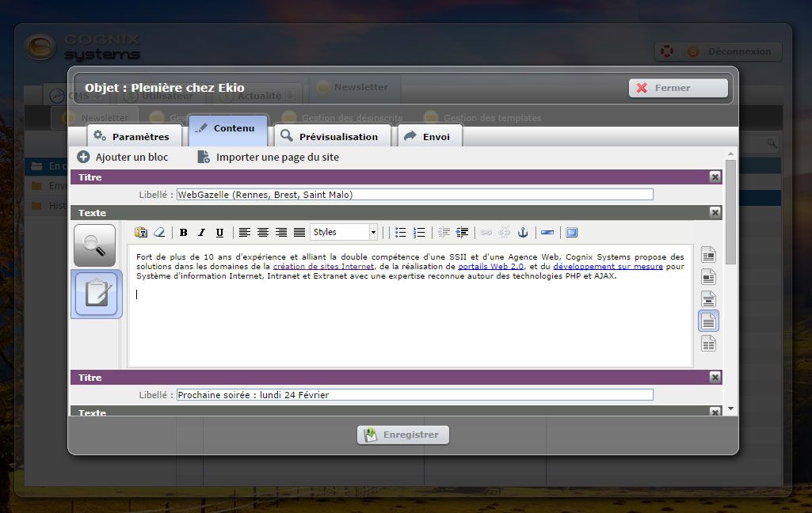This screenshot has height=513, width=812.
Task: Toggle bold formatting
Action: point(183,233)
